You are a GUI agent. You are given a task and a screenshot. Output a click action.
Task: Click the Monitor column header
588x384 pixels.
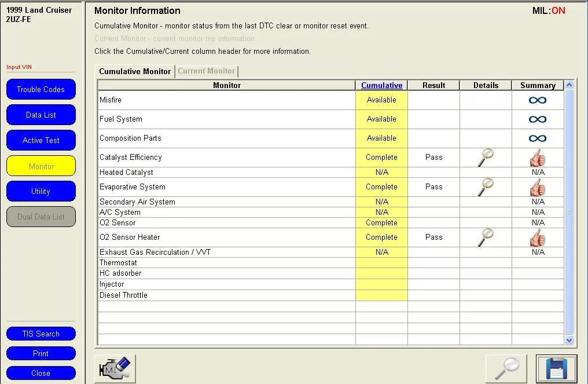(226, 86)
